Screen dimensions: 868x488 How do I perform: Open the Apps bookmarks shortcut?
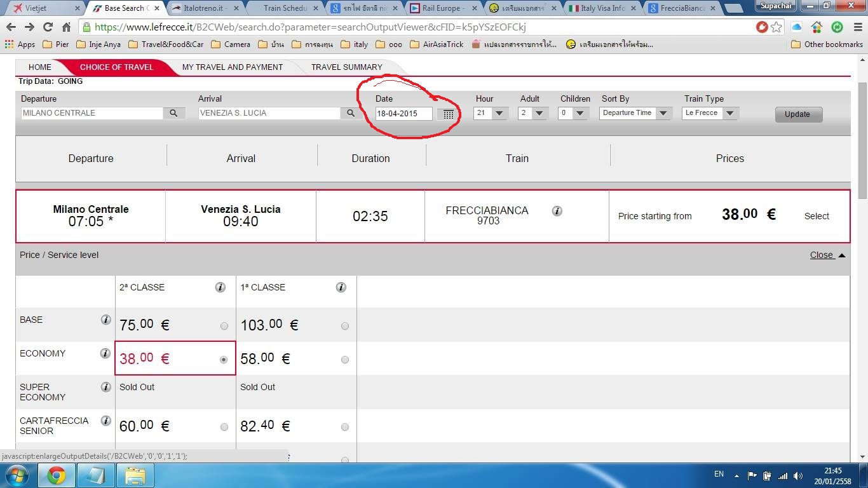coord(20,44)
